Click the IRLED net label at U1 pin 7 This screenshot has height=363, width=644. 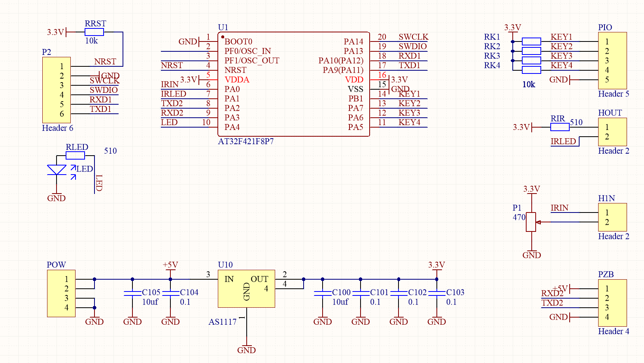click(x=174, y=94)
